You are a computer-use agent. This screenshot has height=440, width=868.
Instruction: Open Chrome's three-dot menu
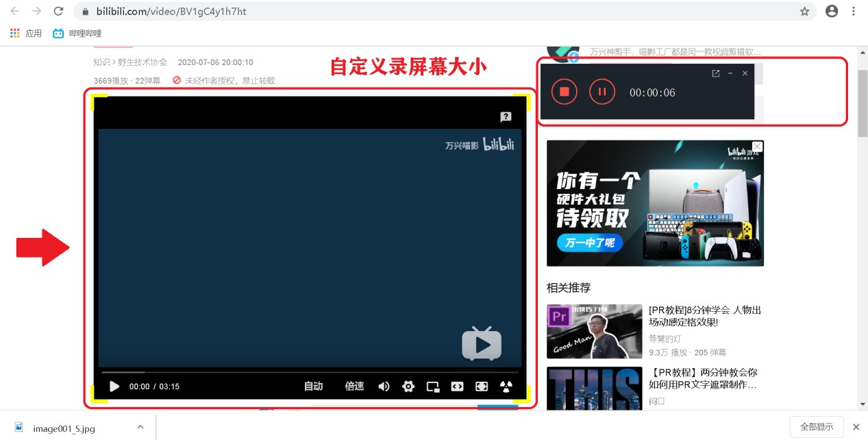point(854,12)
